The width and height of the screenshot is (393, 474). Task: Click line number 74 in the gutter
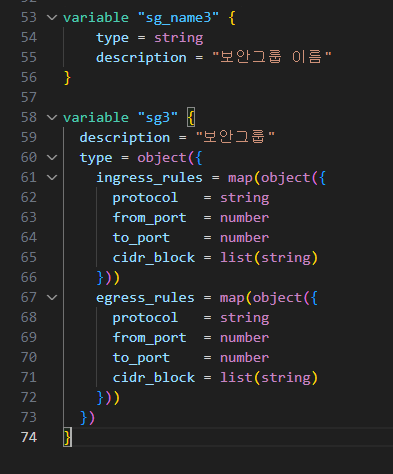pyautogui.click(x=29, y=437)
